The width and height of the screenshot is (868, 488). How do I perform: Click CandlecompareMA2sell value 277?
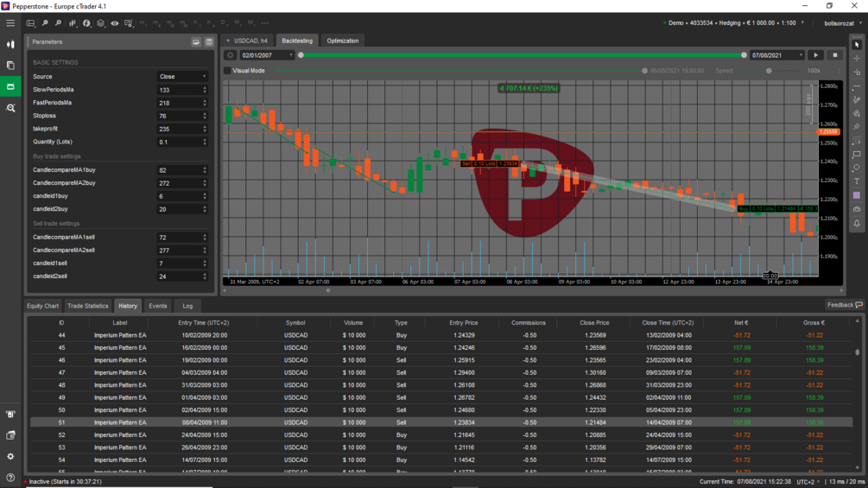coord(182,250)
